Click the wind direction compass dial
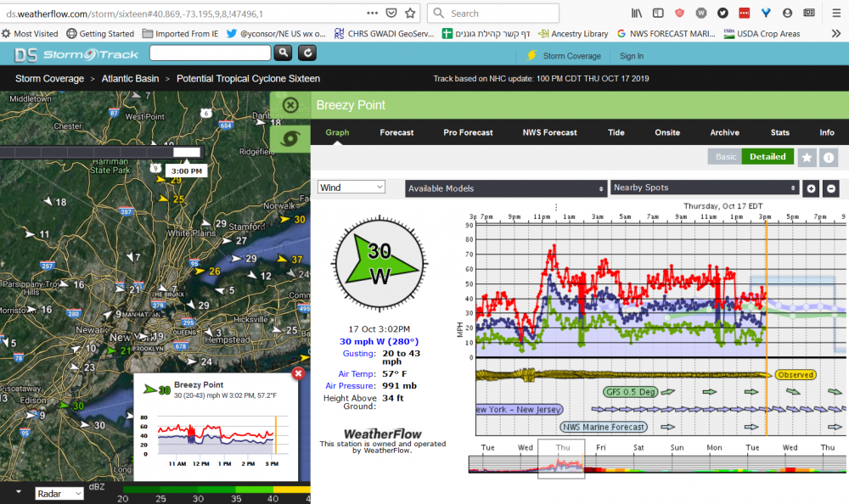 380,264
